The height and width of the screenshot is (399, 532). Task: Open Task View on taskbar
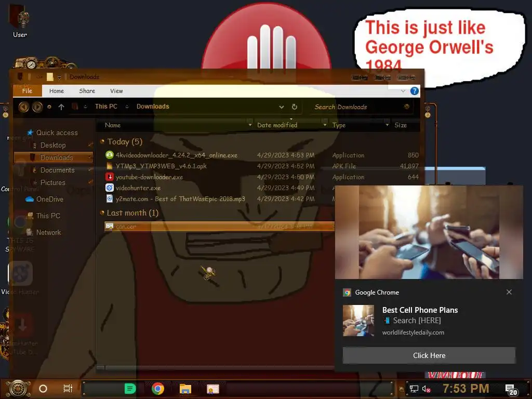coord(68,389)
